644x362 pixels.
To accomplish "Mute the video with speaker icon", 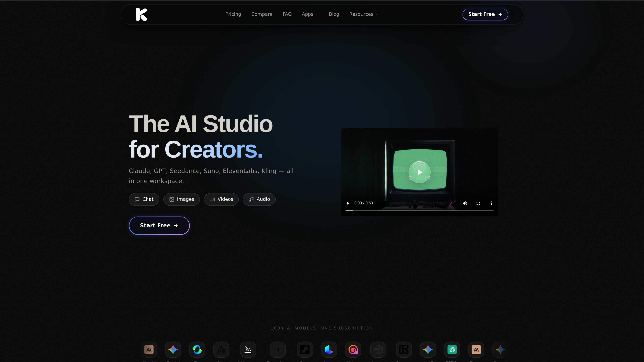I will pyautogui.click(x=465, y=203).
